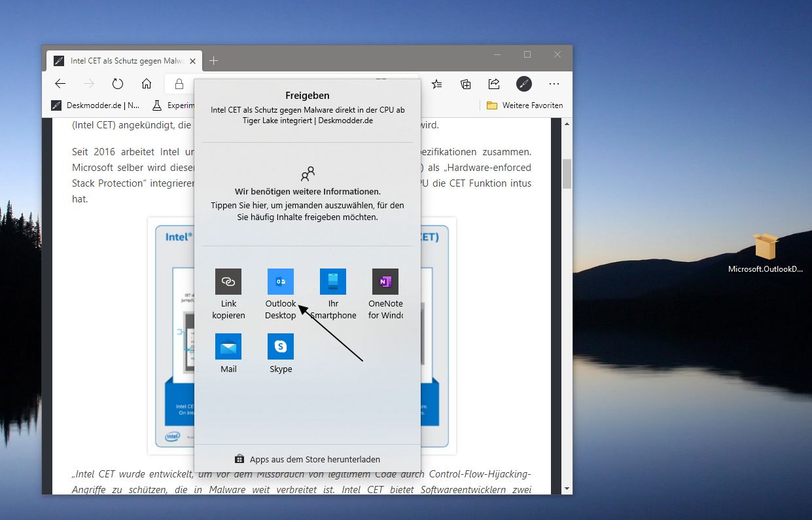Tap the contacts prompt to pick people
This screenshot has height=520, width=812.
pos(308,195)
